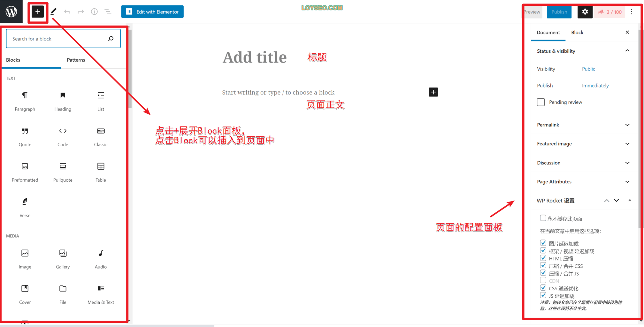Image resolution: width=644 pixels, height=327 pixels.
Task: Insert a Code block
Action: click(x=63, y=137)
